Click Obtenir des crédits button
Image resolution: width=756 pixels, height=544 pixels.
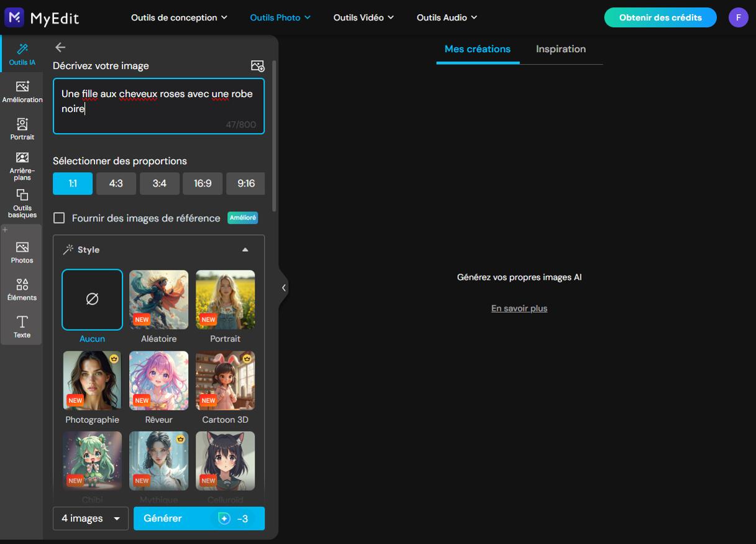(660, 17)
